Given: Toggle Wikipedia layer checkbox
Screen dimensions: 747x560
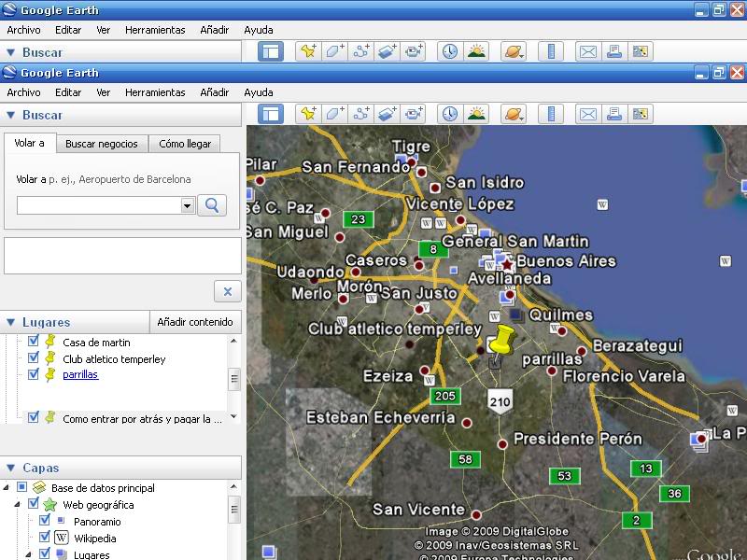Looking at the screenshot, I should (x=45, y=537).
